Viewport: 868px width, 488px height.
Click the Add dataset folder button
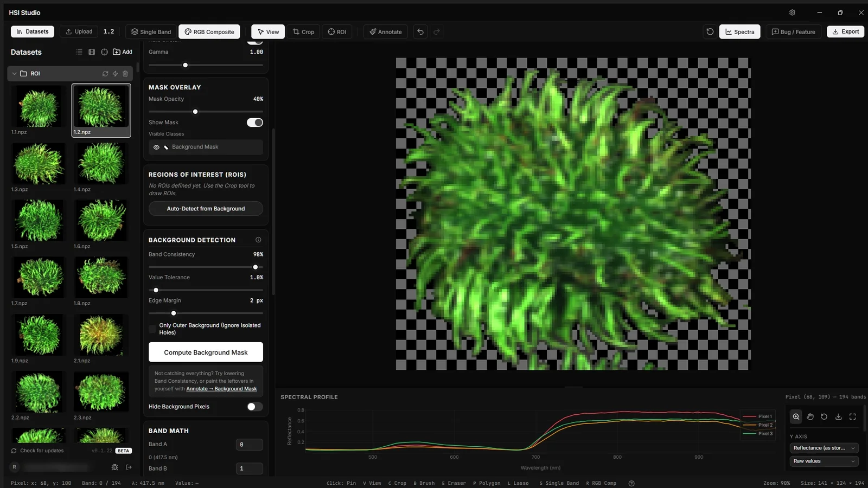(123, 52)
